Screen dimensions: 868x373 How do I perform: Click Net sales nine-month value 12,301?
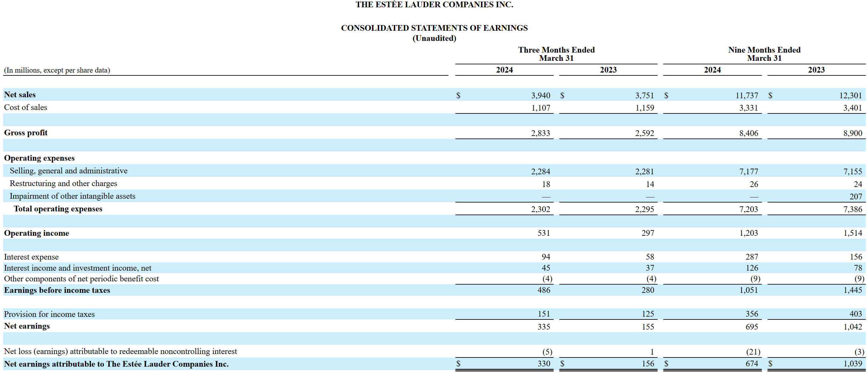[x=851, y=96]
